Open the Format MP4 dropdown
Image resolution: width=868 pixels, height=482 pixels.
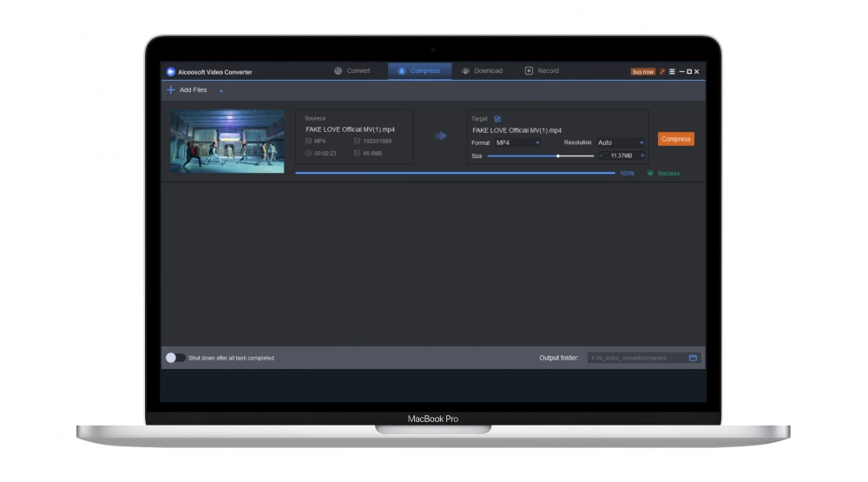(517, 142)
